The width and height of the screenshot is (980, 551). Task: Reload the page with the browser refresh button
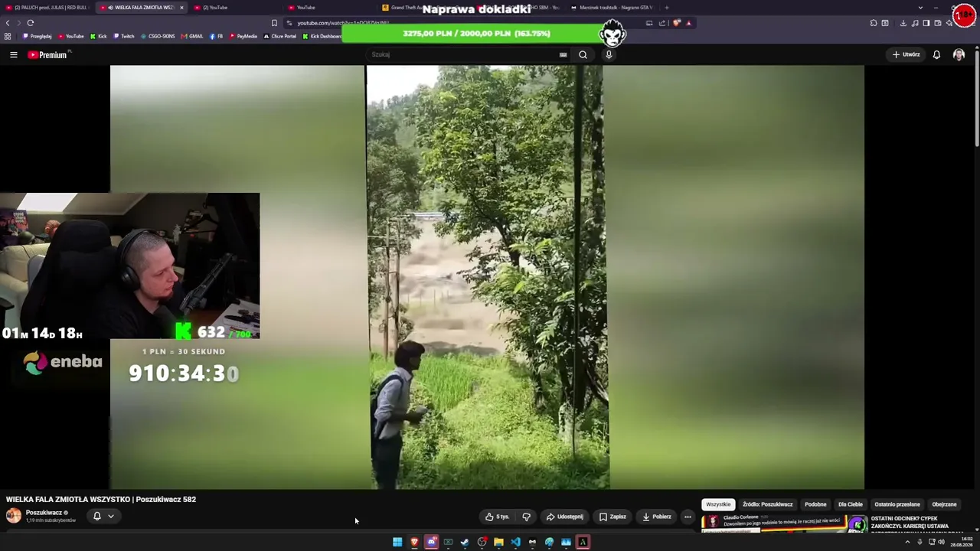[31, 23]
